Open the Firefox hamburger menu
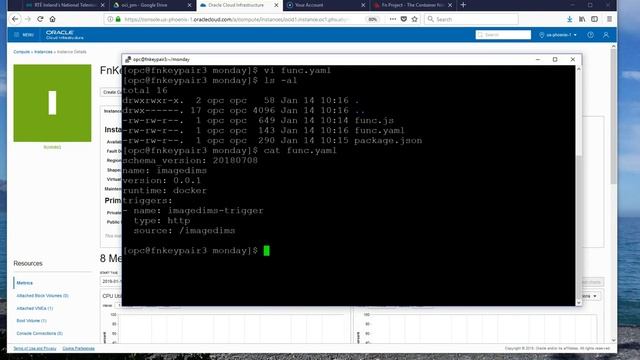This screenshot has height=360, width=640. 609,19
